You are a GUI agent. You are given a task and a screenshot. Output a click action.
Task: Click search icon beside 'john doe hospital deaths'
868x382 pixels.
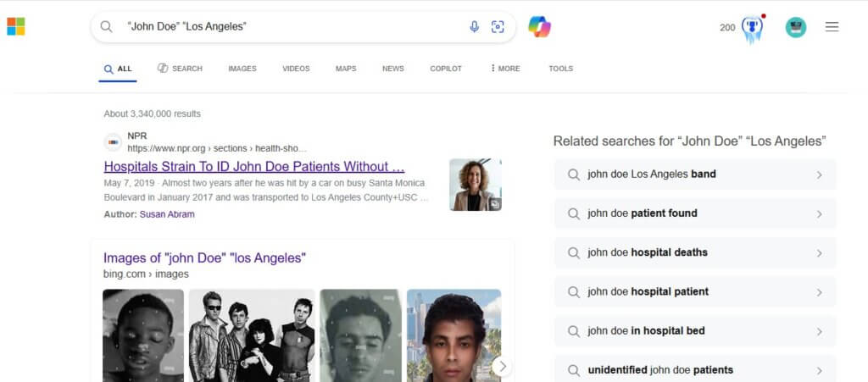[574, 253]
